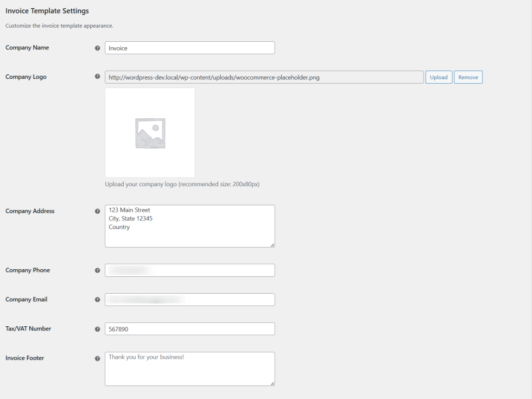This screenshot has height=399, width=532.
Task: Select the Tax/VAT Number field
Action: pos(189,329)
